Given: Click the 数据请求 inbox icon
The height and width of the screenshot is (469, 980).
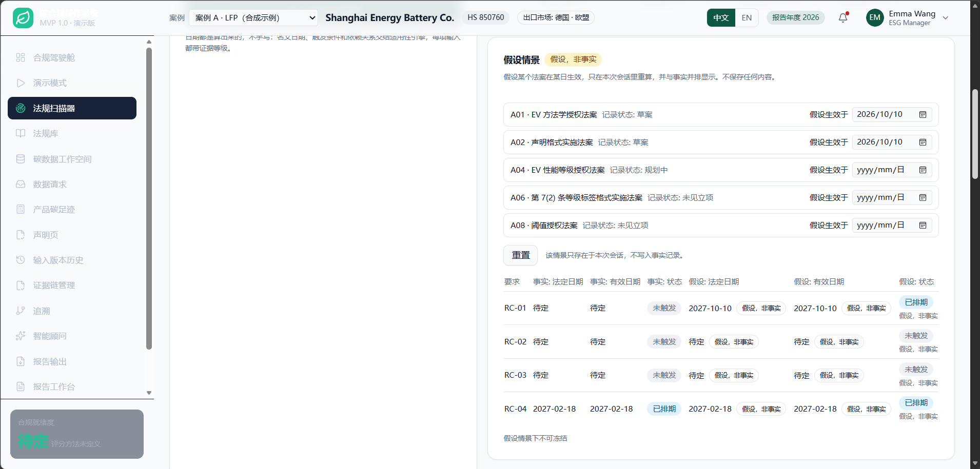Looking at the screenshot, I should (21, 184).
